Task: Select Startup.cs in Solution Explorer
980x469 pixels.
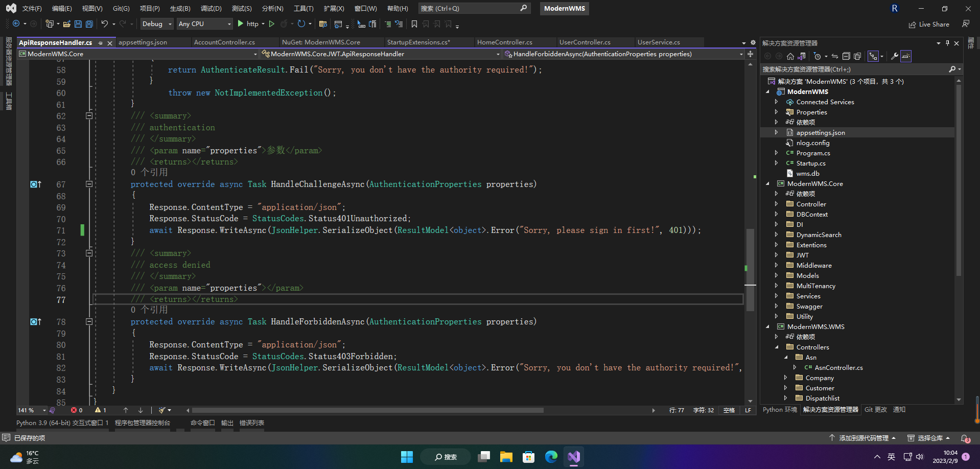Action: click(811, 163)
